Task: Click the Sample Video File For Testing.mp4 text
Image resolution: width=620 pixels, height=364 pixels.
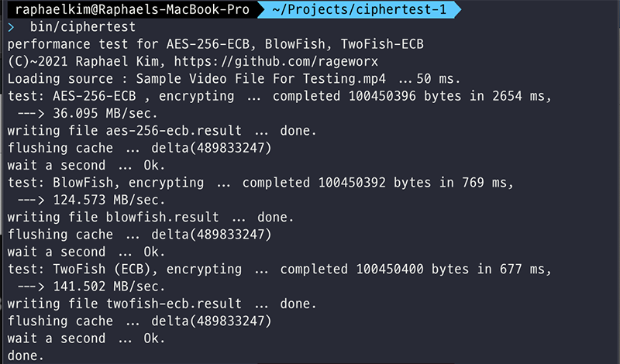Action: pyautogui.click(x=261, y=79)
